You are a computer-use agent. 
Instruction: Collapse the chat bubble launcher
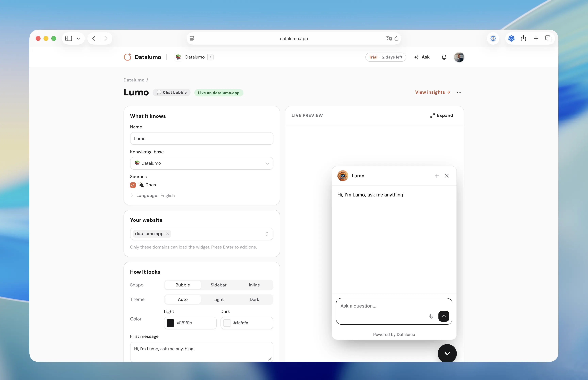[447, 353]
